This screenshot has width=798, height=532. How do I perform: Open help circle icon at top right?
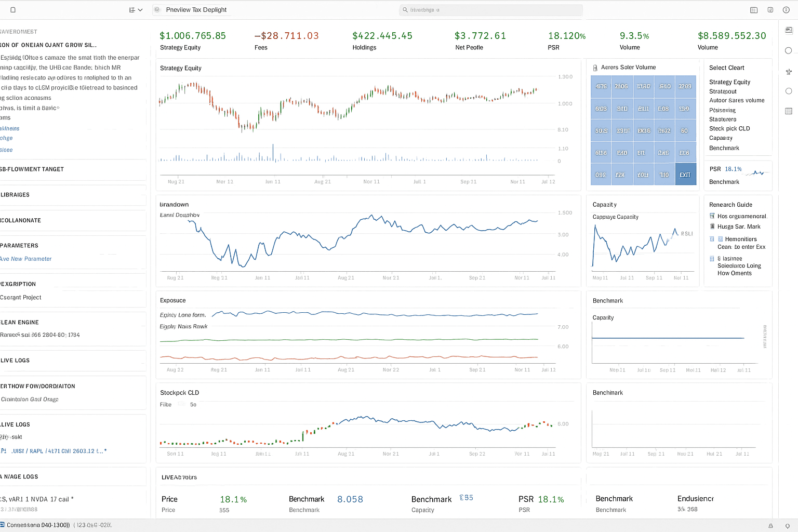point(786,10)
